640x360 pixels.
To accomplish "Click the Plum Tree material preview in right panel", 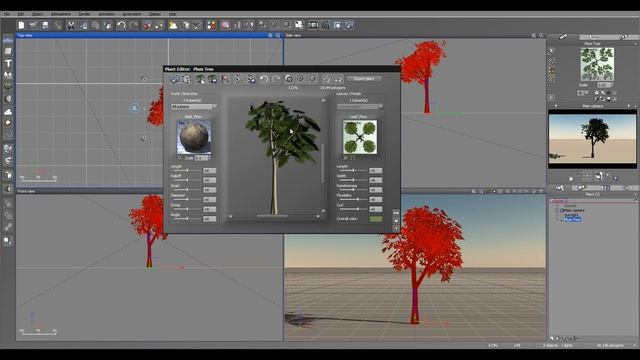I will pos(597,64).
